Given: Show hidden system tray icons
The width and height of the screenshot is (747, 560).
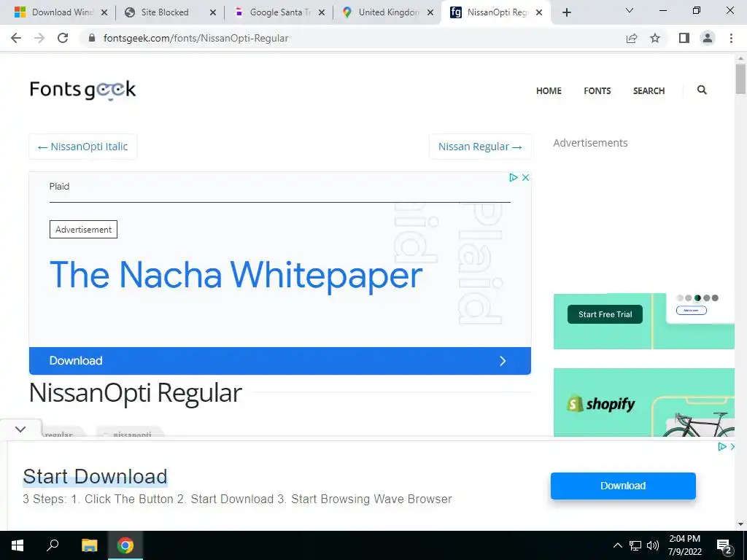Looking at the screenshot, I should (x=617, y=545).
